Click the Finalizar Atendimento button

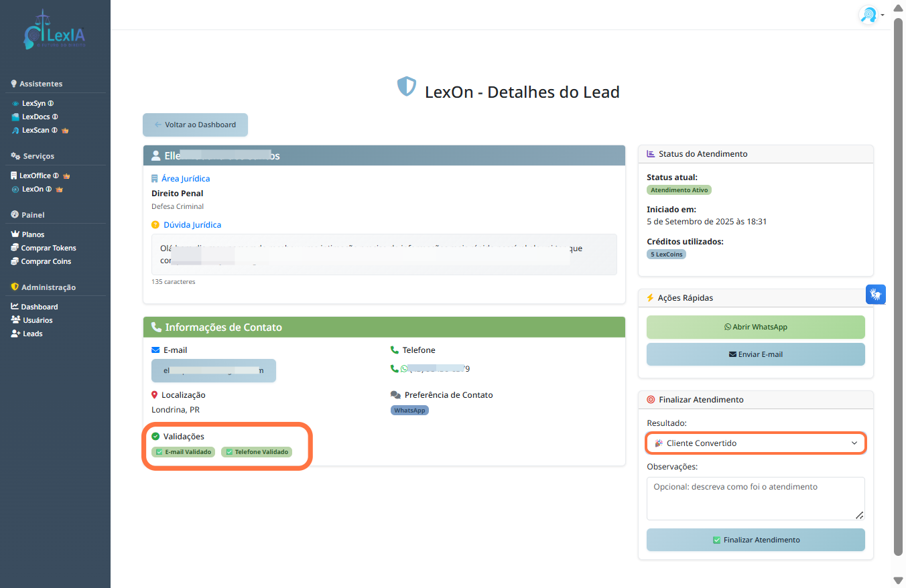pos(755,540)
